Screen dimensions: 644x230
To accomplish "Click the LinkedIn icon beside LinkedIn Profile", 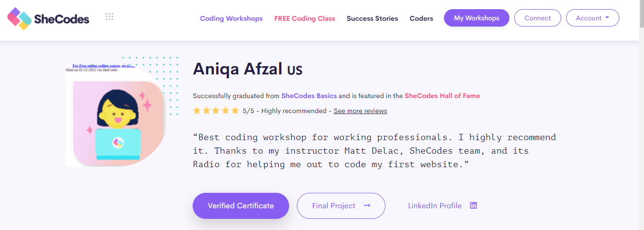I will click(474, 205).
